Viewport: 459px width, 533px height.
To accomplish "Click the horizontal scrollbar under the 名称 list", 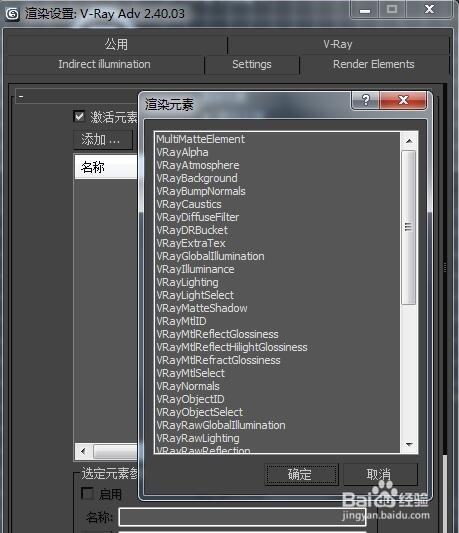I will coord(116,451).
